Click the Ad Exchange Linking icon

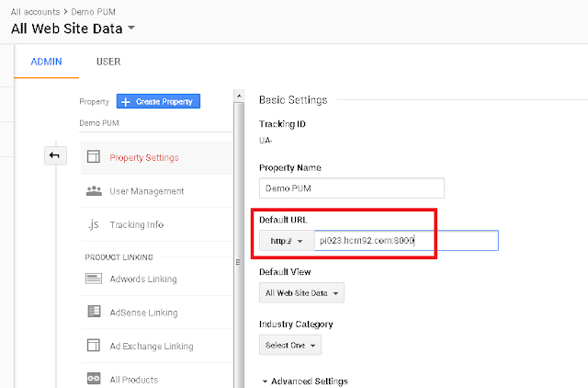tap(93, 346)
